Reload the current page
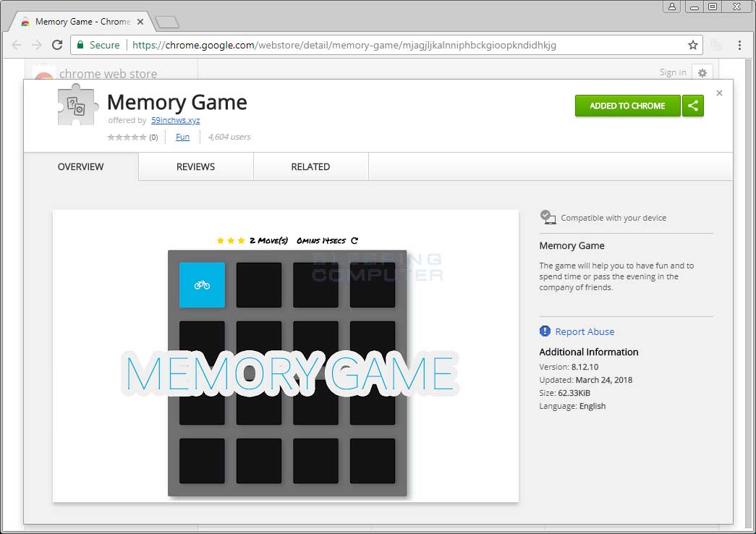 click(x=57, y=44)
